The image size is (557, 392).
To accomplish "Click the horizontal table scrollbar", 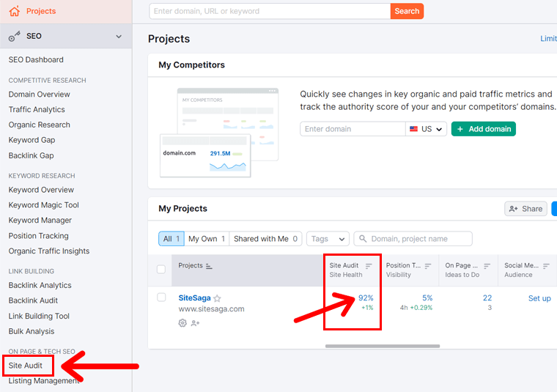I will [x=383, y=346].
